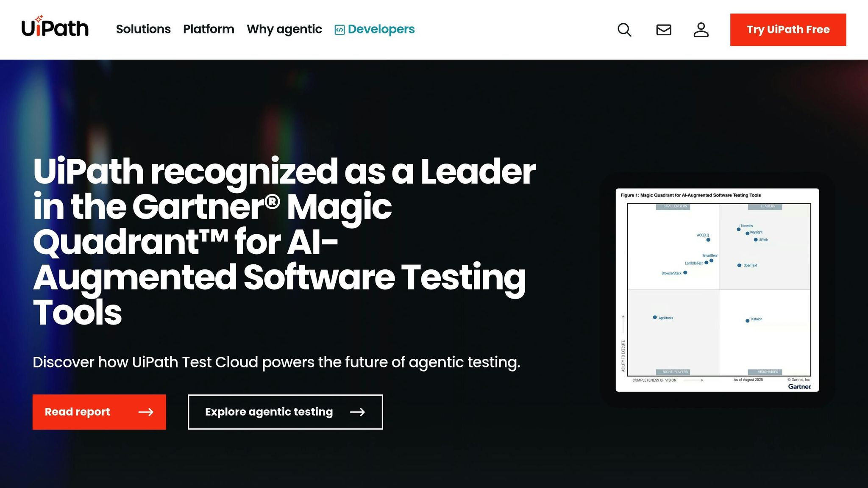868x488 pixels.
Task: Click the UiPath logo
Action: tap(55, 28)
